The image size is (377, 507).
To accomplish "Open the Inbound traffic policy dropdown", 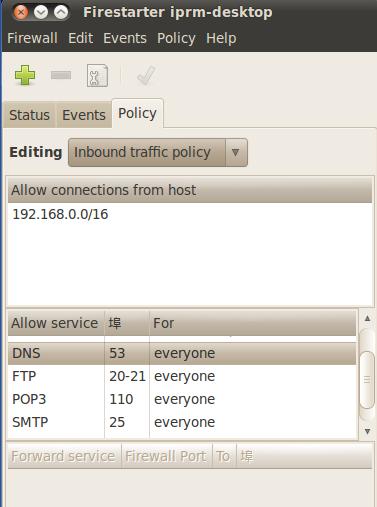I will tap(158, 152).
